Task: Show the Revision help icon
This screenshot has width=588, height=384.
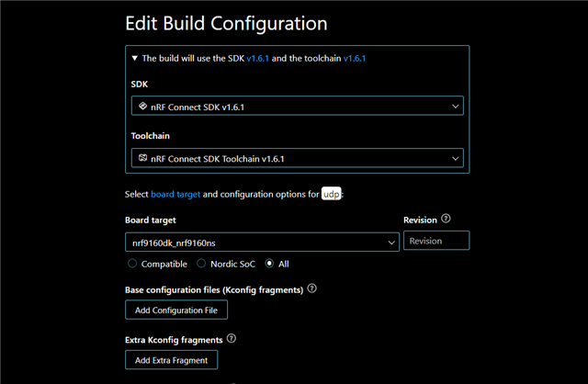Action: coord(446,219)
